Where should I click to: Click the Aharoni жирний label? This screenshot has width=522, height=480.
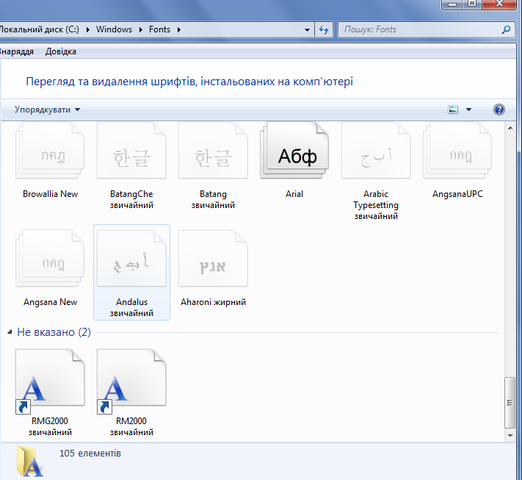pyautogui.click(x=213, y=302)
